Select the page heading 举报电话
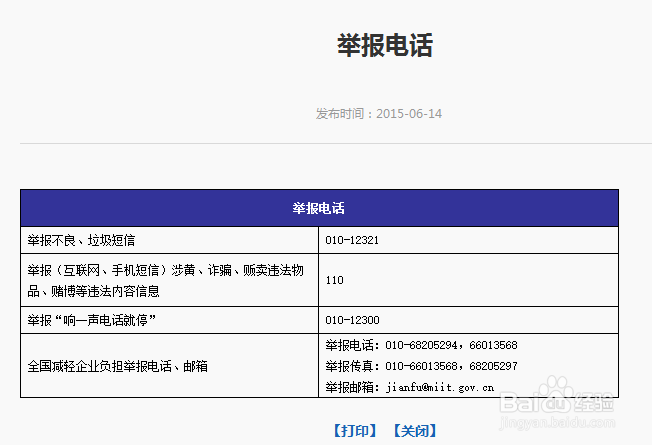The width and height of the screenshot is (652, 445). [x=385, y=45]
